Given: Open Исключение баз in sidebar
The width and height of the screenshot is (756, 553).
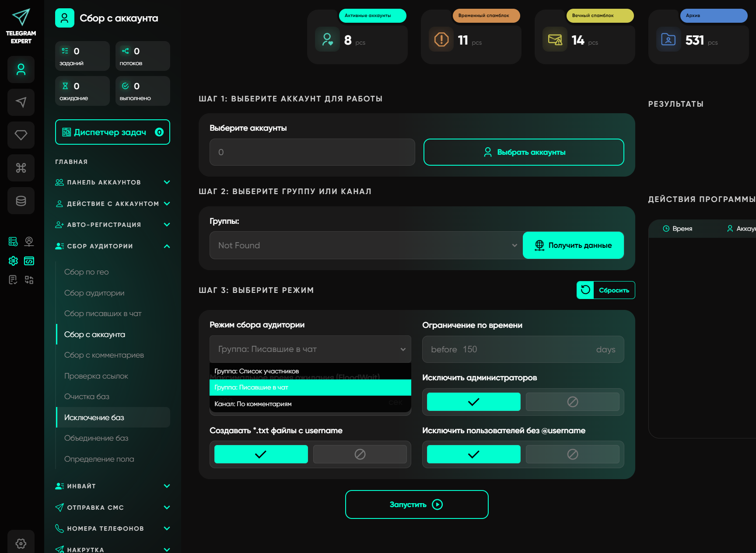Looking at the screenshot, I should pos(113,417).
